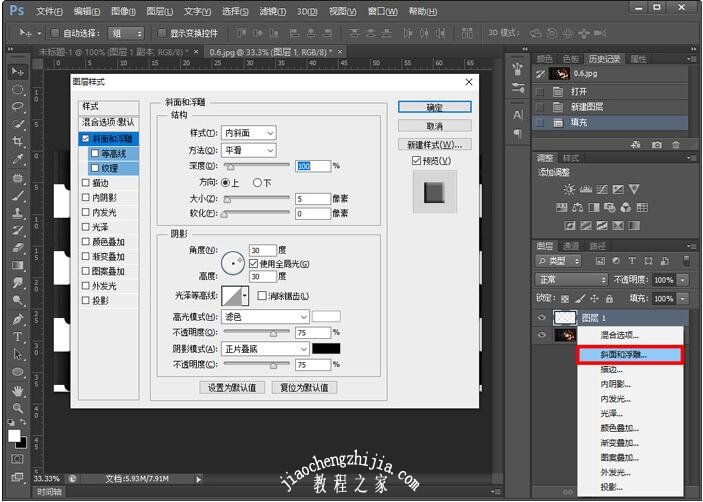Enable the 描边 (Stroke) checkbox
The width and height of the screenshot is (703, 502).
(x=86, y=183)
